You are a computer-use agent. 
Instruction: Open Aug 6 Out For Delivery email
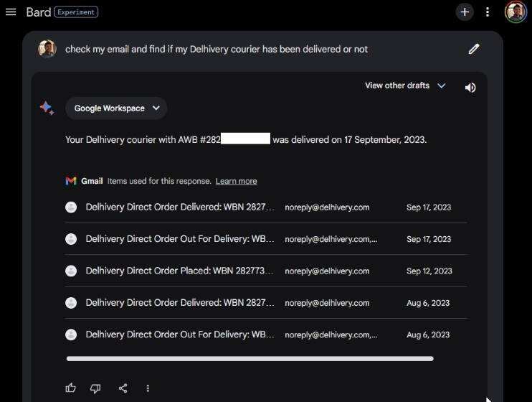click(x=179, y=335)
